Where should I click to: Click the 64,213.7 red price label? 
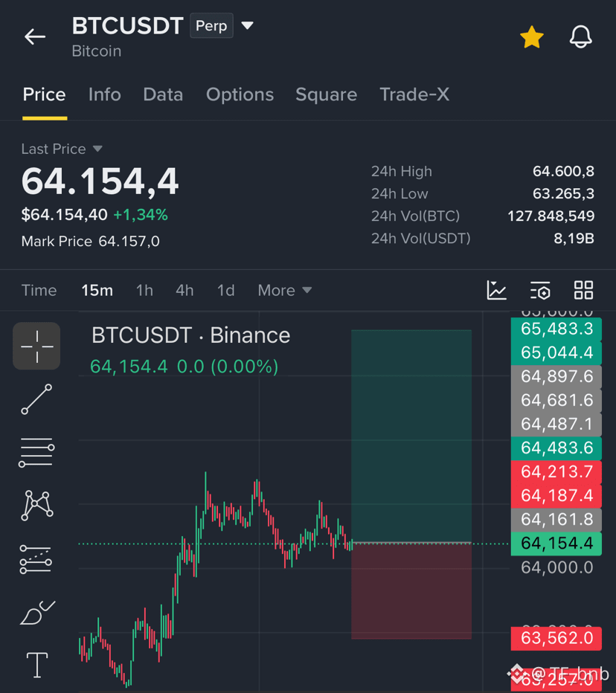(556, 472)
